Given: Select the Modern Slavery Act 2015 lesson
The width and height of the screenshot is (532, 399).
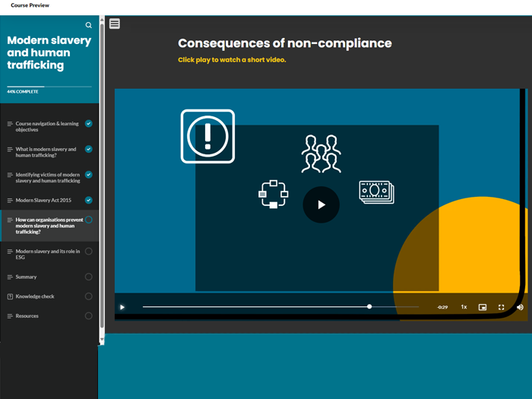Looking at the screenshot, I should point(43,201).
